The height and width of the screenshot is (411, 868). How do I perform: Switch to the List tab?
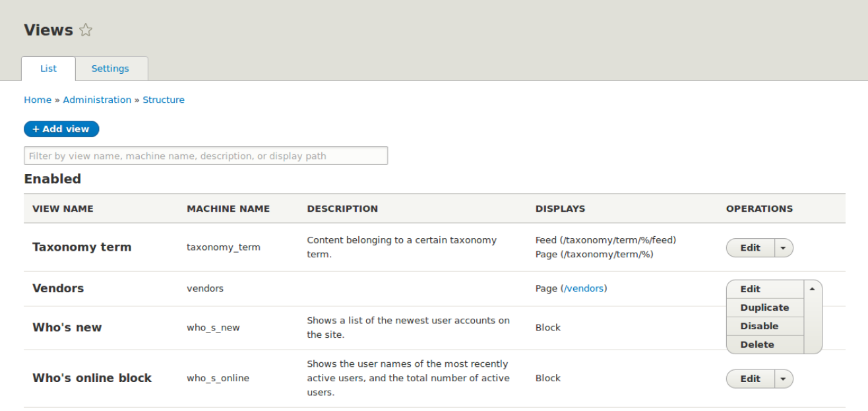pyautogui.click(x=48, y=68)
